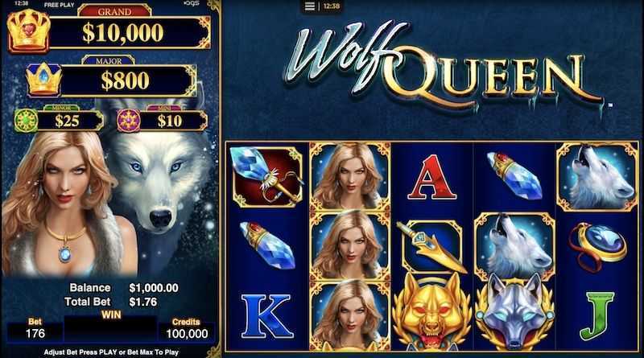Viewport: 644px width, 358px height.
Task: Click the golden wolf head symbol
Action: coord(431,312)
